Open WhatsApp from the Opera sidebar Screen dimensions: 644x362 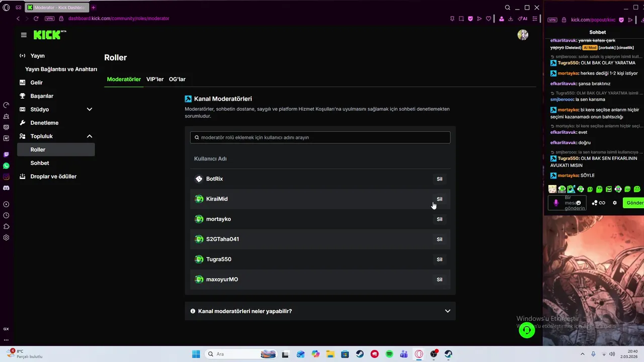point(6,165)
